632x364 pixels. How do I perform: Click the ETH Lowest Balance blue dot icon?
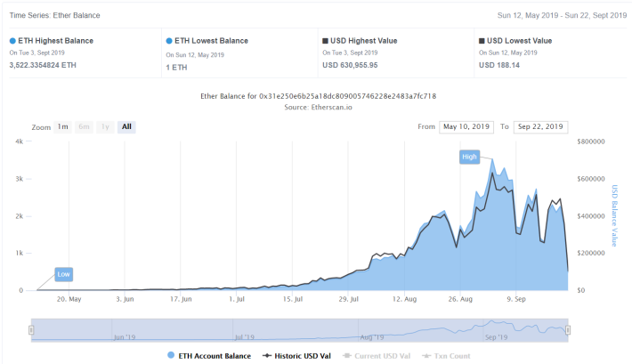coord(169,41)
